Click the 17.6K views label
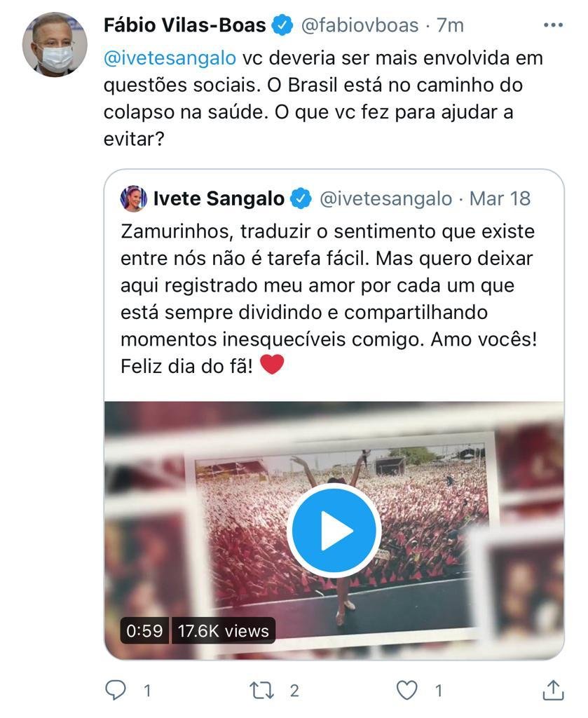This screenshot has height=718, width=588. coord(224,630)
